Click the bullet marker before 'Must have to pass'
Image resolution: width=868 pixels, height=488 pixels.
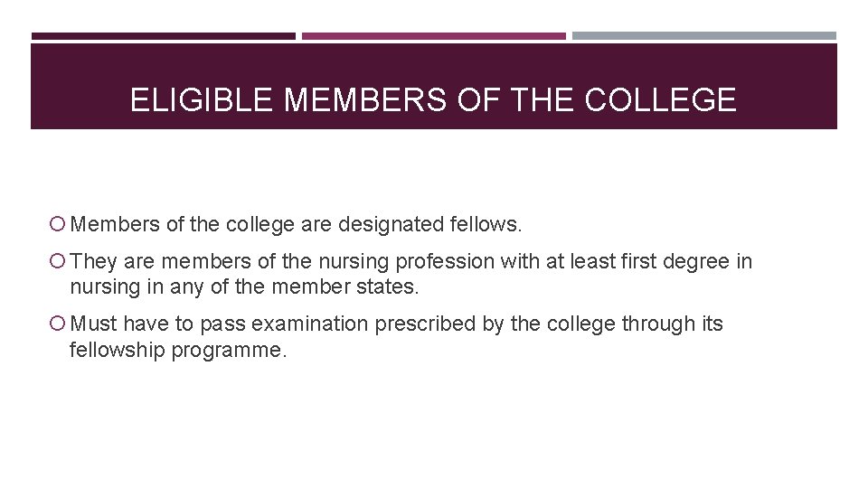[x=59, y=324]
